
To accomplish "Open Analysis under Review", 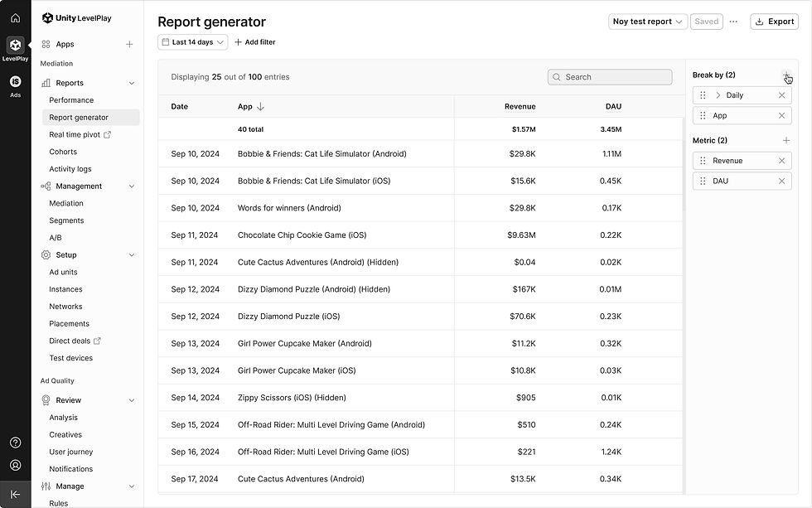I will tap(63, 418).
